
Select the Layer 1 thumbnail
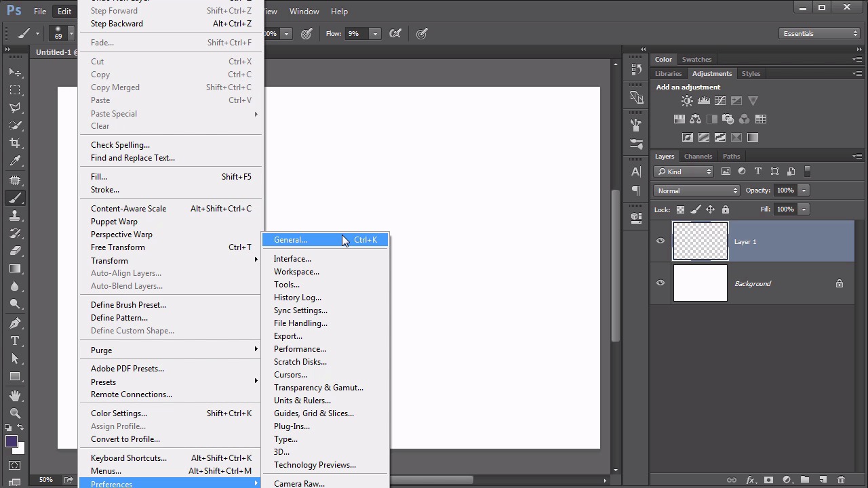pos(700,241)
